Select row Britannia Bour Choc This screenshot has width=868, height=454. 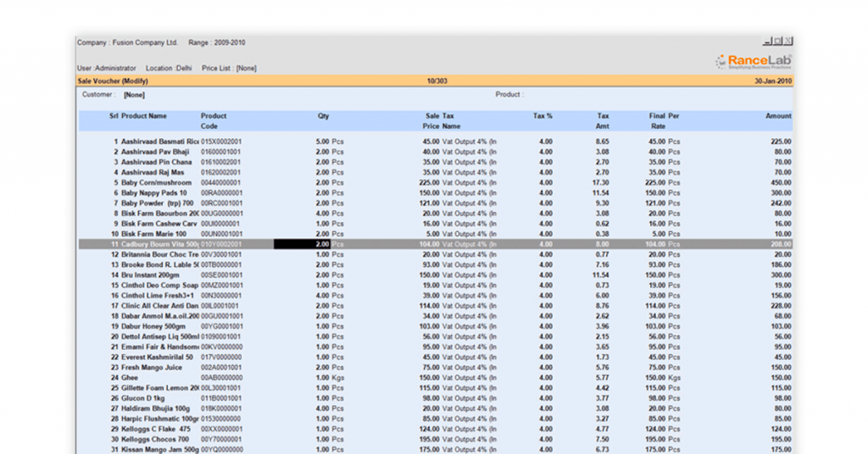pos(436,254)
